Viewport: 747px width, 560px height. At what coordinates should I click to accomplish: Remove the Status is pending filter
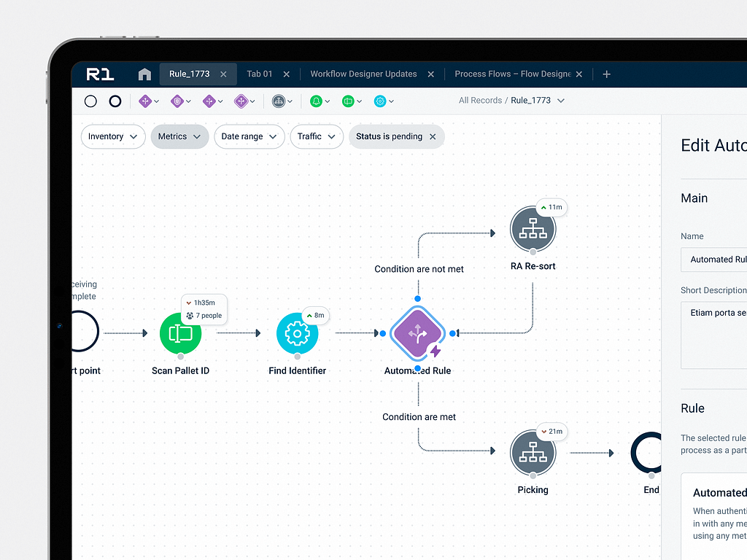[x=432, y=136]
